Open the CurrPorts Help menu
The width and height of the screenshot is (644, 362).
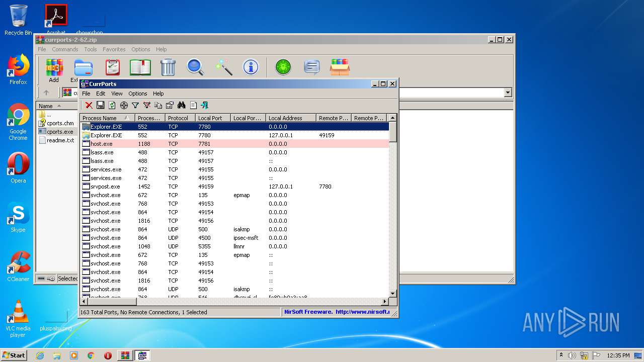[158, 94]
